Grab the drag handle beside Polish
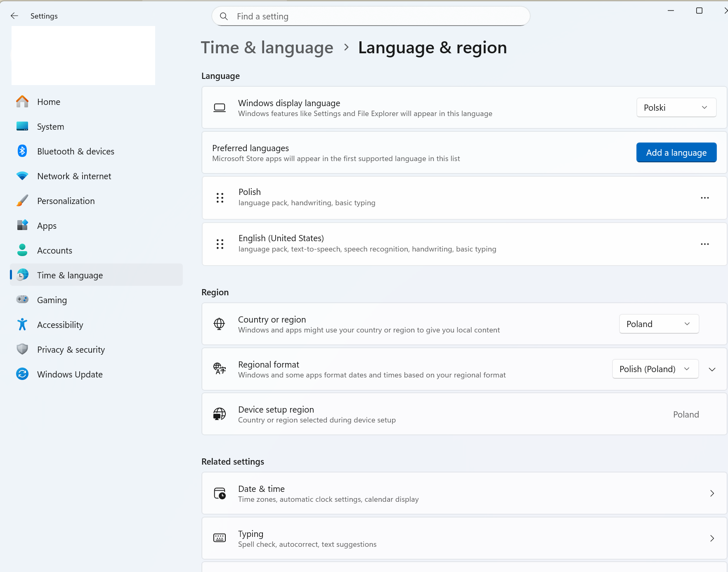Screen dimensions: 728x572 pos(220,198)
